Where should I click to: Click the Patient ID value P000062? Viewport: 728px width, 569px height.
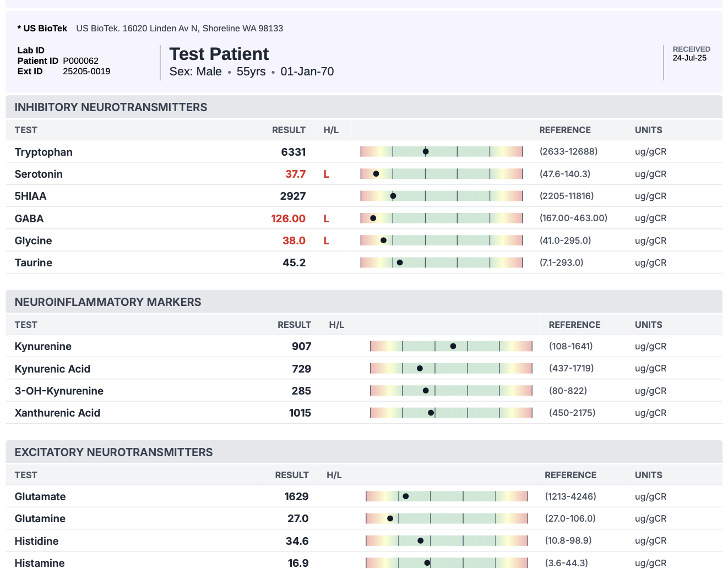[x=80, y=61]
